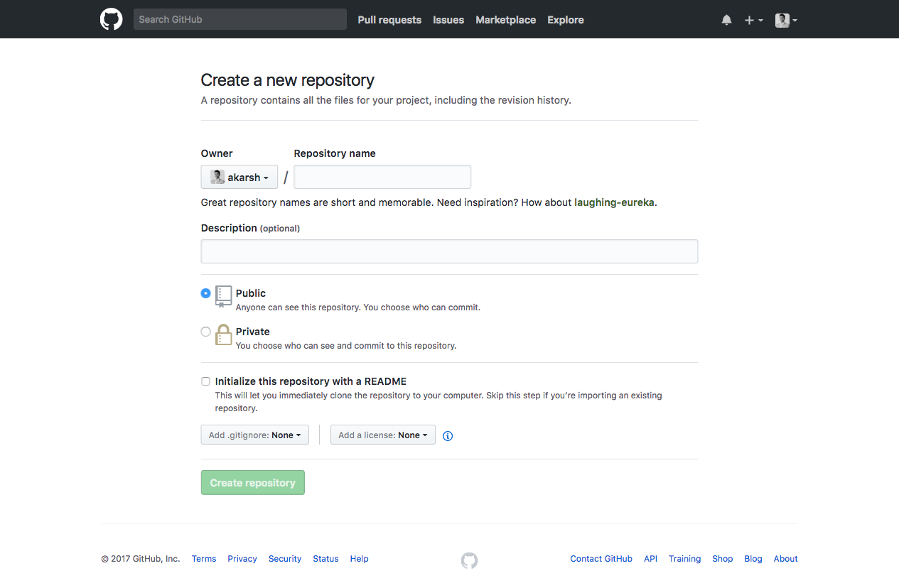This screenshot has height=588, width=899.
Task: Use the suggested name laughing-eureka
Action: click(614, 202)
